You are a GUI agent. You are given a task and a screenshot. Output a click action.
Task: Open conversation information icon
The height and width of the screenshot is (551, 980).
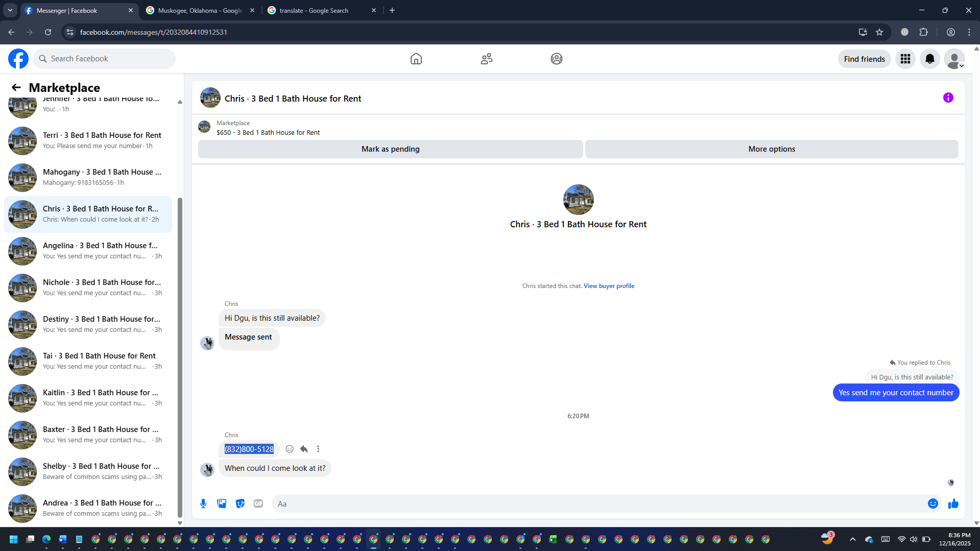tap(948, 98)
